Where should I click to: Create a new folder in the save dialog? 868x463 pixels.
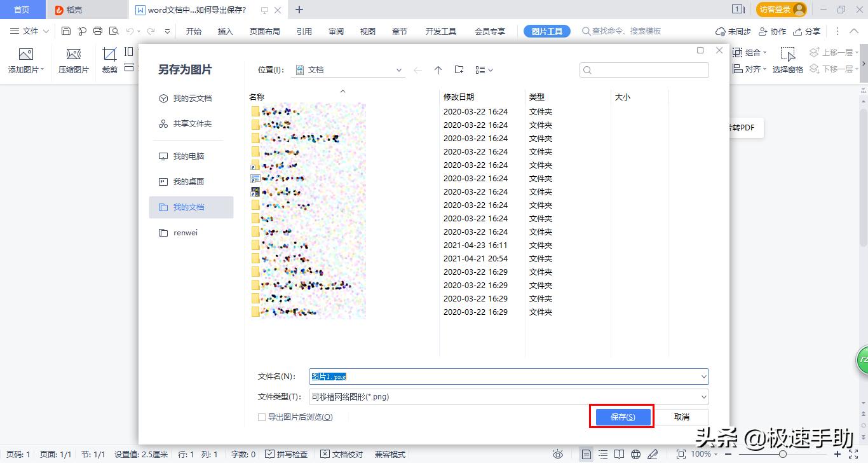click(x=459, y=70)
